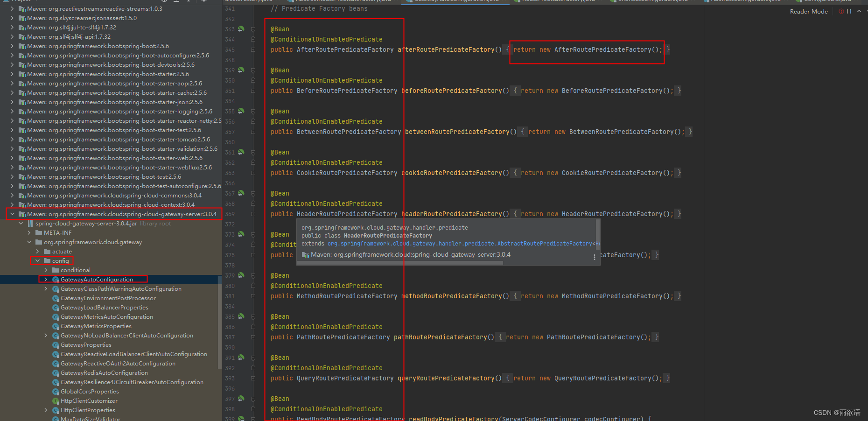The width and height of the screenshot is (868, 421).
Task: Click the Spring bean gutter icon on line 367
Action: click(x=241, y=193)
